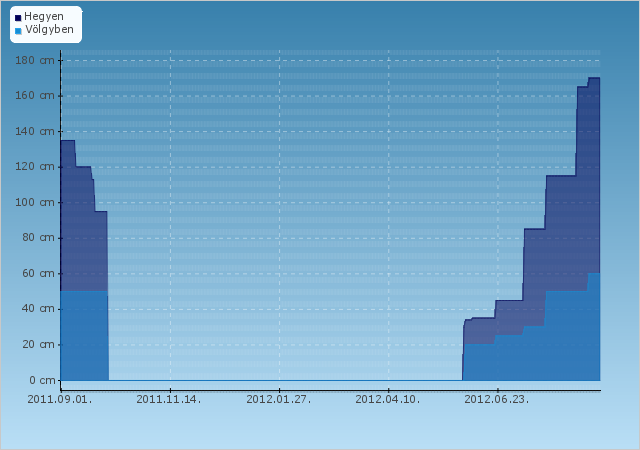Screen dimensions: 640x450
Task: Click the Völgyben light blue legend swatch
Action: 18,31
